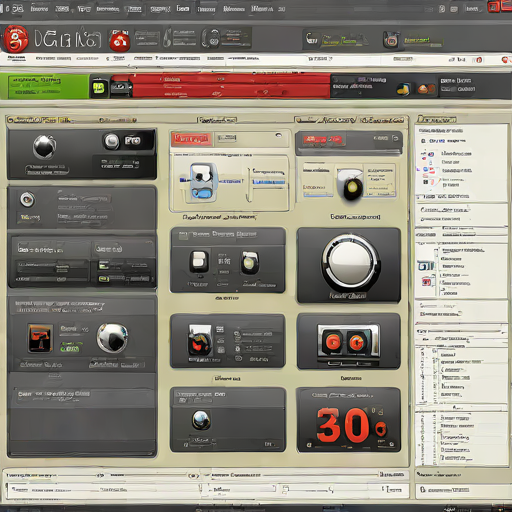Click the large red 30 counter
This screenshot has width=512, height=512.
tap(342, 425)
